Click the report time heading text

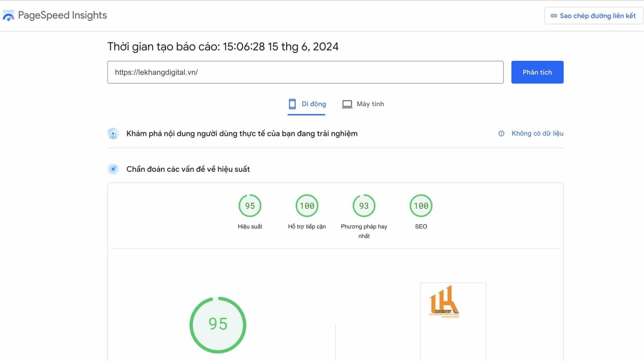pos(223,47)
